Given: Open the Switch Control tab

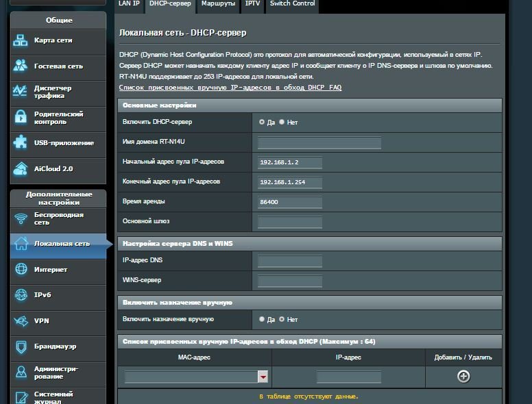Looking at the screenshot, I should [292, 4].
